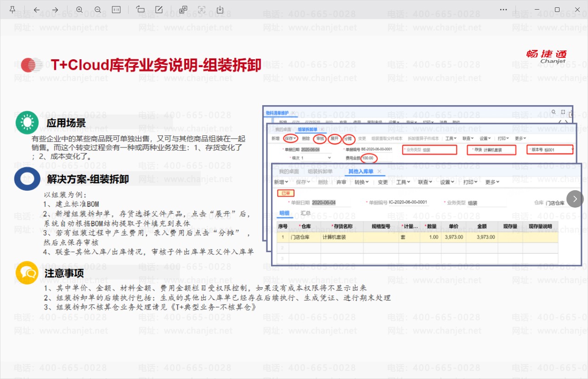The height and width of the screenshot is (379, 588).
Task: Click the step "1、建立标准BOM"
Action: click(71, 204)
